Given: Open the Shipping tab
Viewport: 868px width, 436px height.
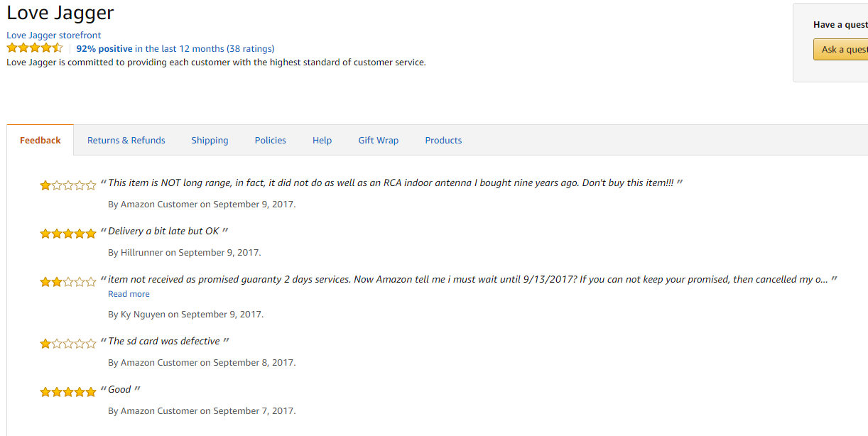Looking at the screenshot, I should pos(210,141).
